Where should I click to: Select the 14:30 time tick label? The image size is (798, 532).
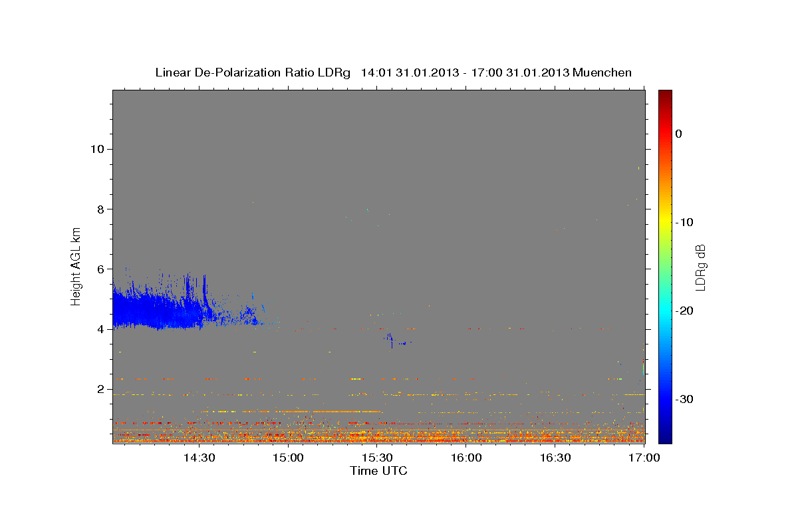click(x=199, y=458)
